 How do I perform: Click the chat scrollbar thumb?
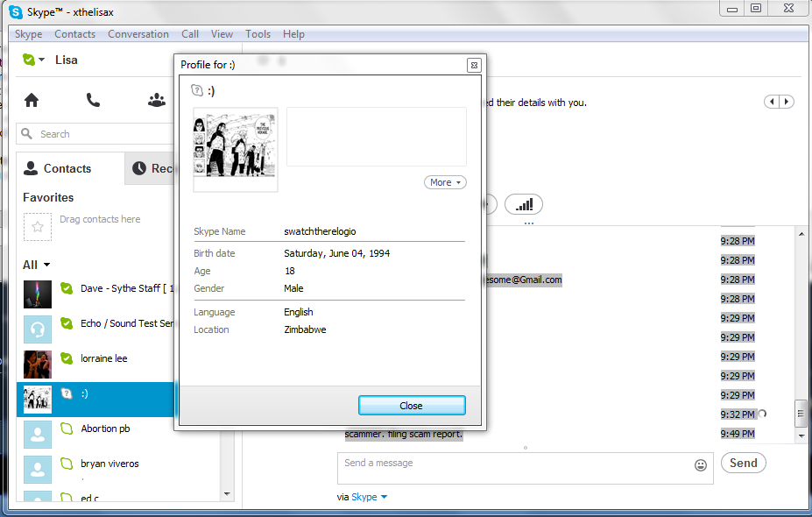(x=801, y=413)
